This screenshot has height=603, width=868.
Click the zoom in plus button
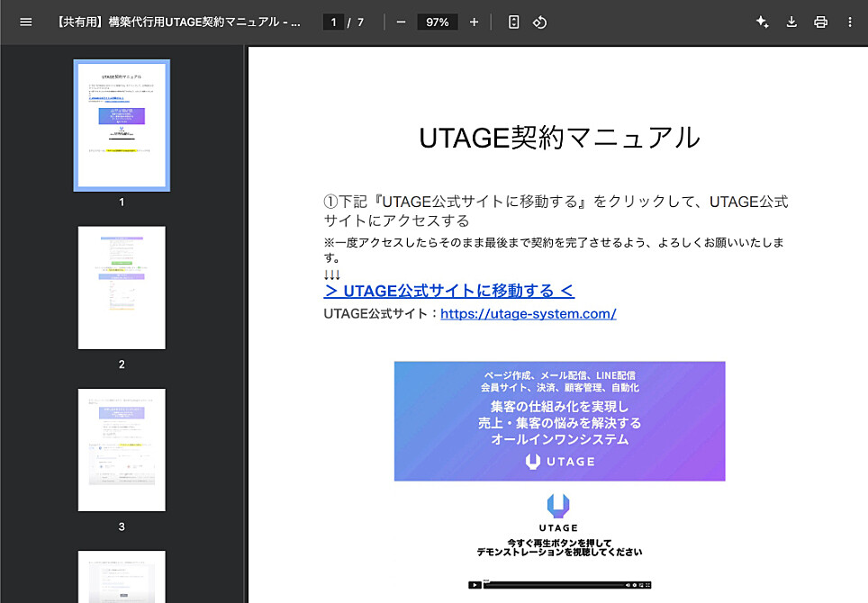[474, 22]
